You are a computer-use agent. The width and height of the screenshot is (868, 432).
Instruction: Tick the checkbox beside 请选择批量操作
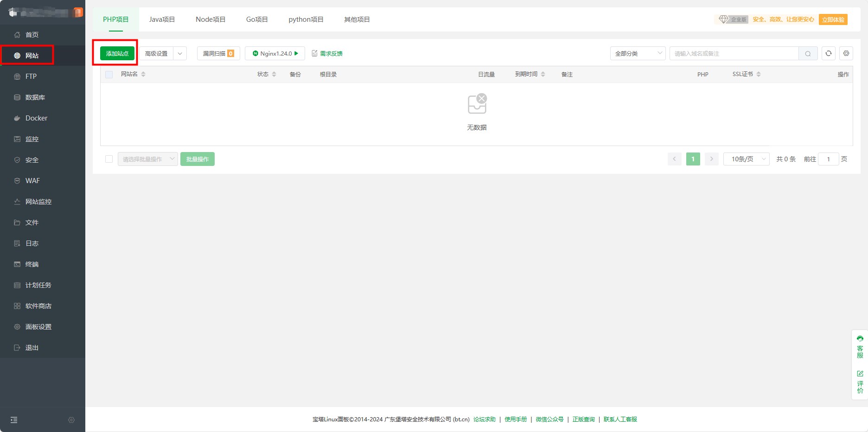point(109,159)
